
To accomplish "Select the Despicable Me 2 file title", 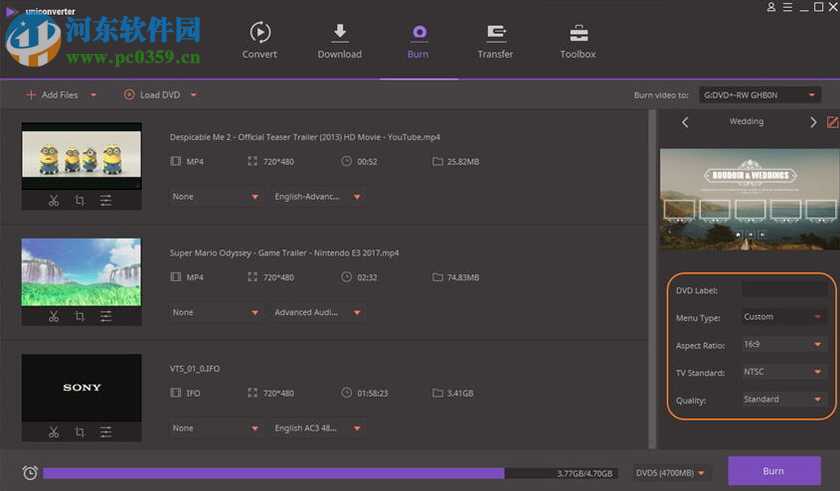I will coord(305,137).
